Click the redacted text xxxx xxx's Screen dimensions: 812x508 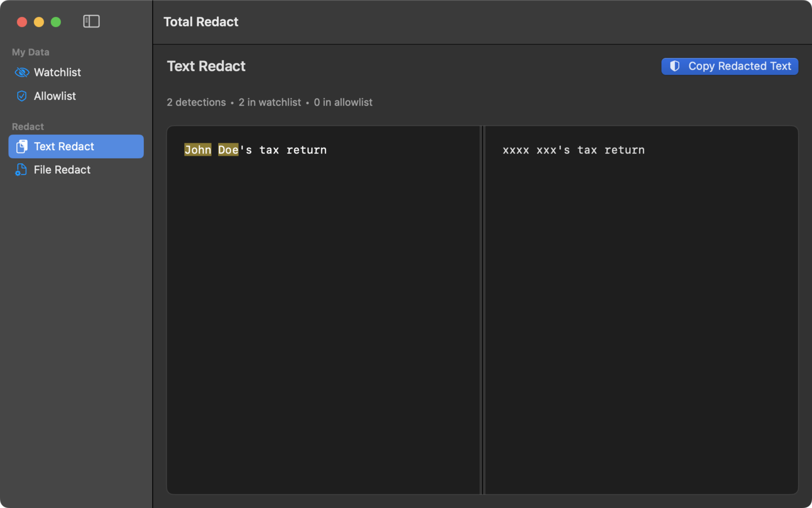[536, 150]
